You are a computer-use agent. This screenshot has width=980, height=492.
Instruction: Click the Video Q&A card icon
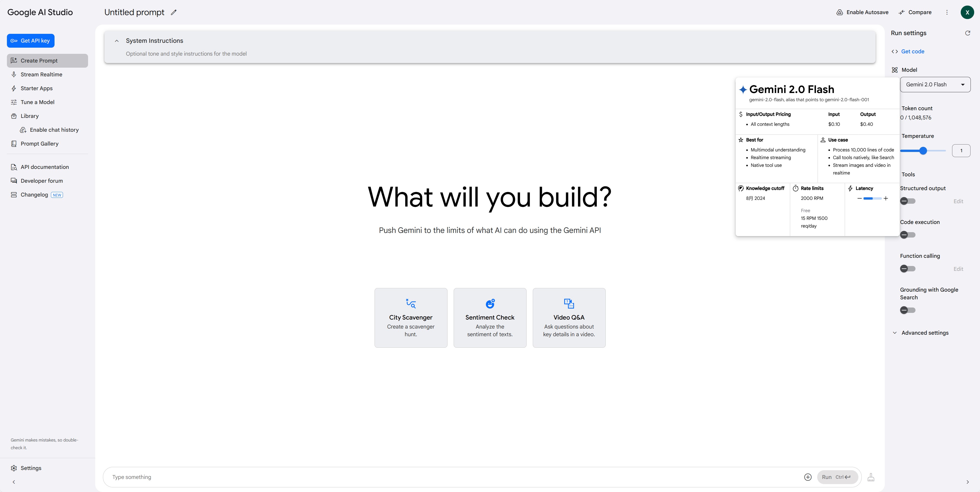point(569,303)
